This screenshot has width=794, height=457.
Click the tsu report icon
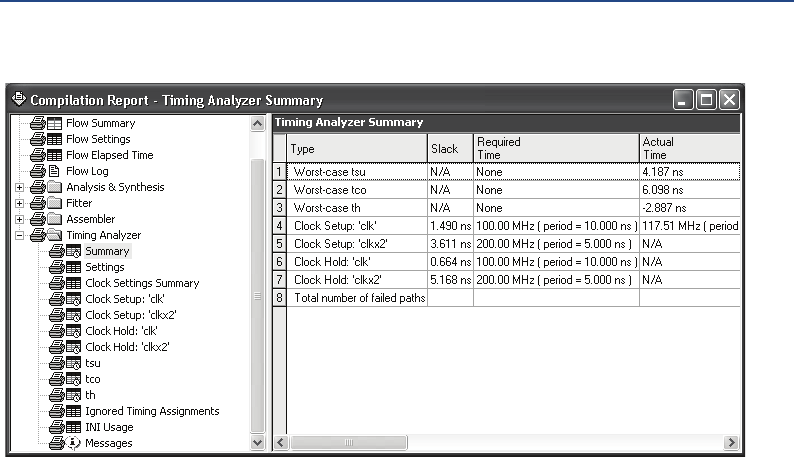[73, 363]
